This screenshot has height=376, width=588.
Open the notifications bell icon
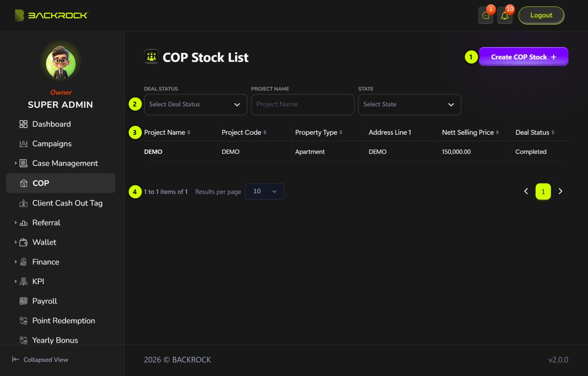click(x=505, y=16)
